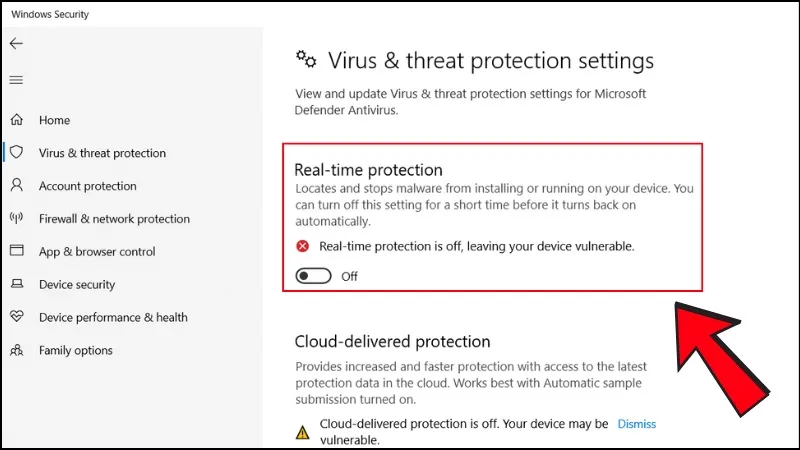Click the yellow warning triangle icon

pos(303,432)
